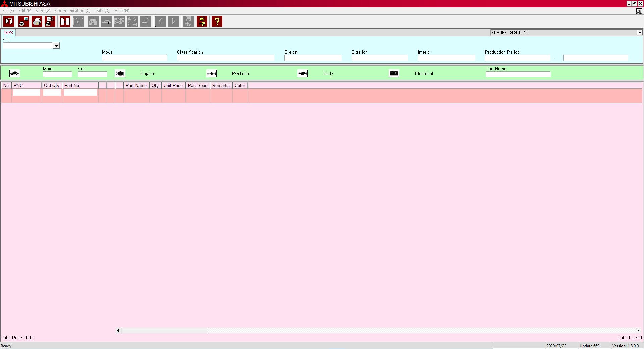Click the PwrTrain label
Image resolution: width=644 pixels, height=349 pixels.
tap(240, 73)
